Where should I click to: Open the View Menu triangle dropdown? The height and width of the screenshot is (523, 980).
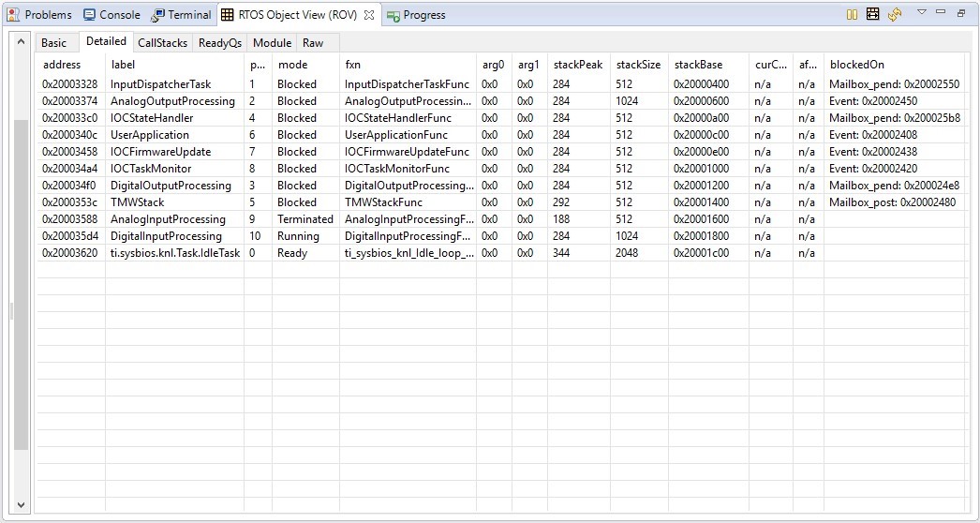click(921, 12)
